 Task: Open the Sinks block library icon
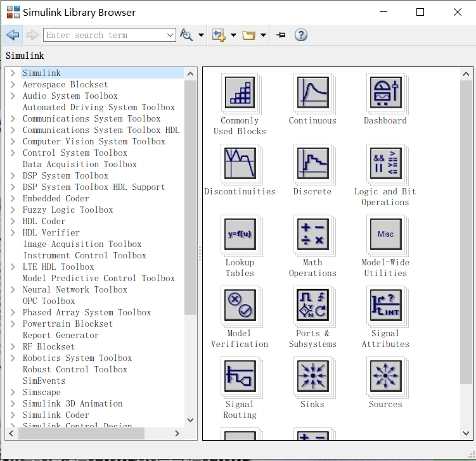[x=312, y=376]
